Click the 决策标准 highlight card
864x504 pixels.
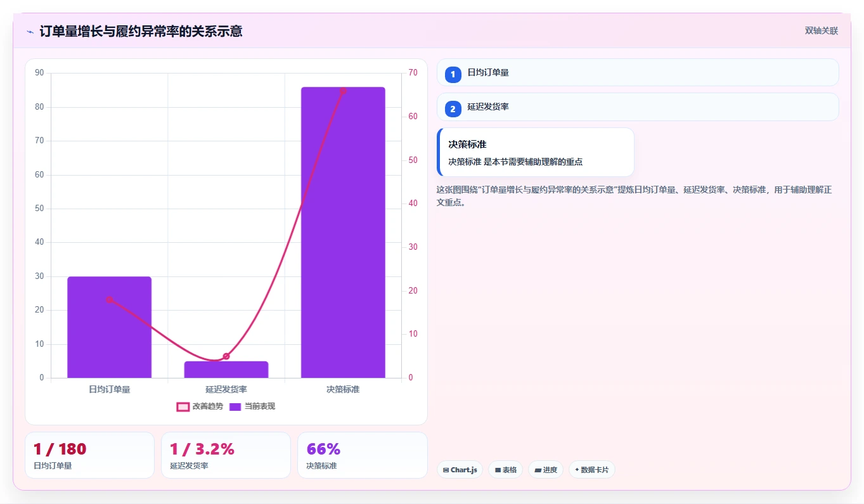coord(536,152)
